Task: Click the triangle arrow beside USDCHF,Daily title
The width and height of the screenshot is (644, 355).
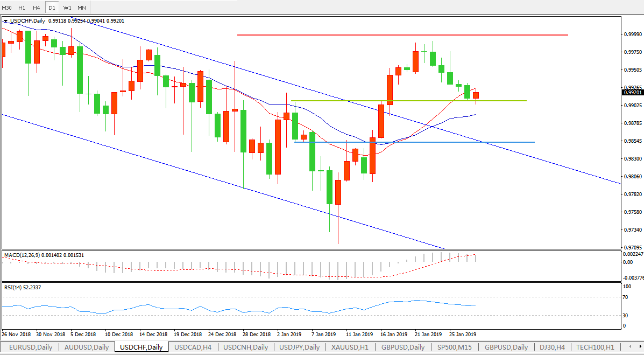Action: point(6,21)
